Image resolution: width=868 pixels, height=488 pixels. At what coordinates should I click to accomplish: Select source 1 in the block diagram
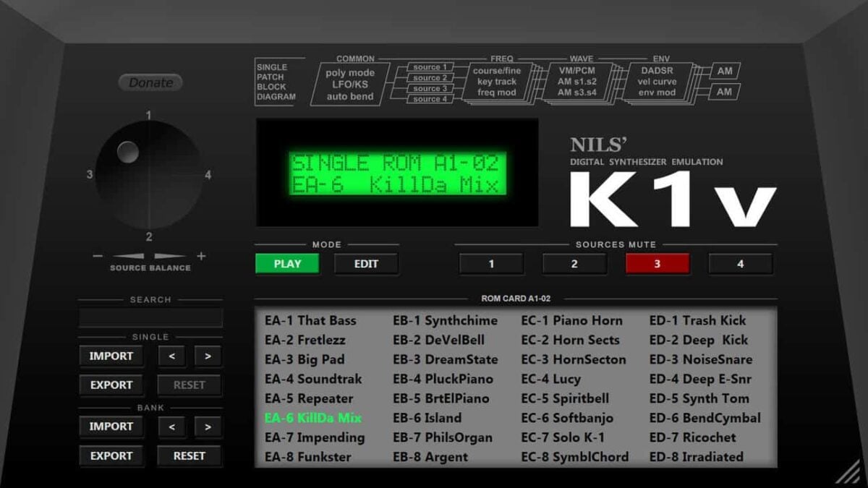pos(429,67)
